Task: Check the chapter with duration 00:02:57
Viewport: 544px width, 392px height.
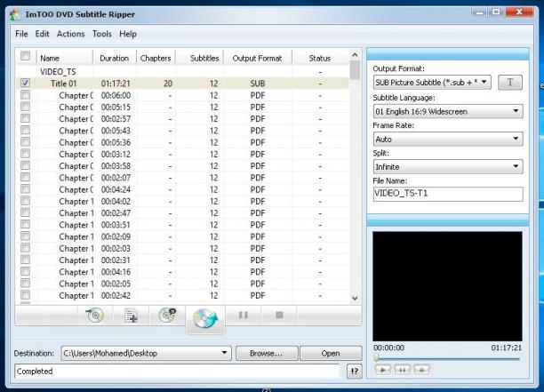Action: (x=25, y=118)
